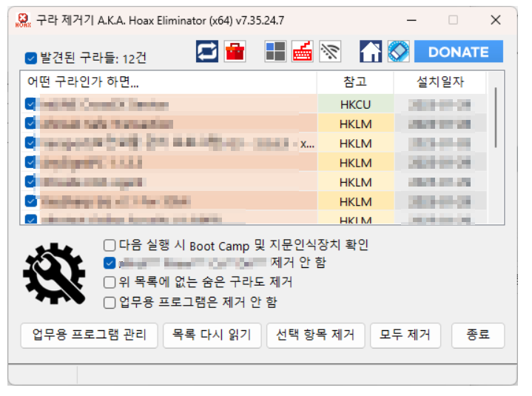This screenshot has height=396, width=532.
Task: Select the HKCU cell in the list
Action: click(356, 104)
